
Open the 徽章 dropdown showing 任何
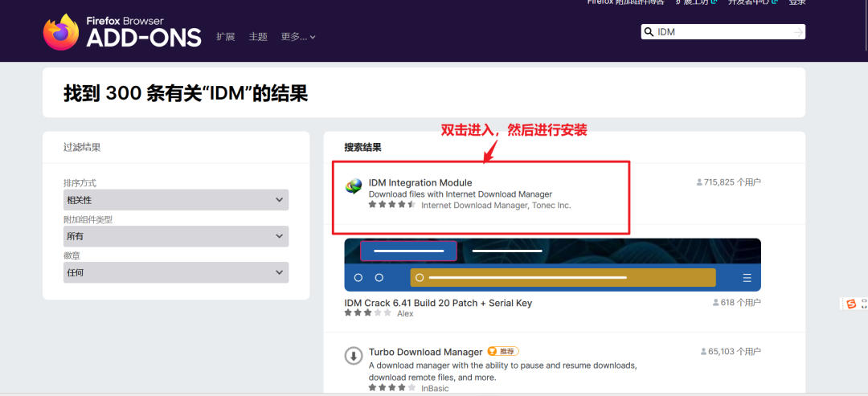[x=176, y=272]
